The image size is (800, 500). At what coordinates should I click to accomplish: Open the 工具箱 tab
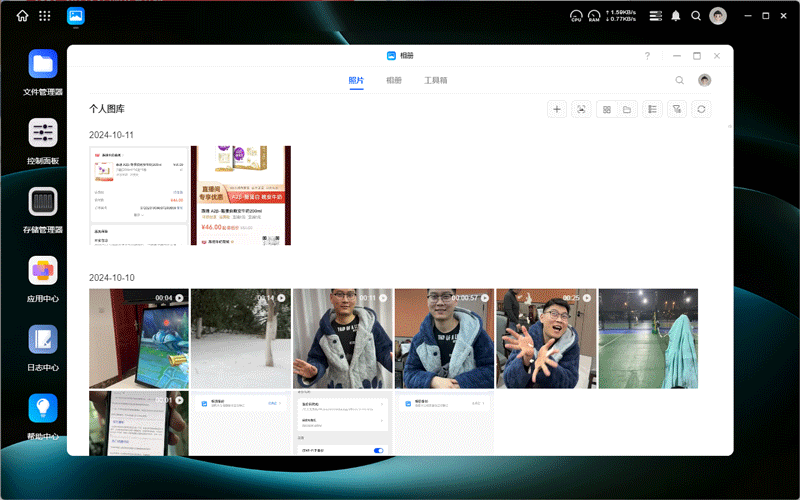tap(436, 80)
